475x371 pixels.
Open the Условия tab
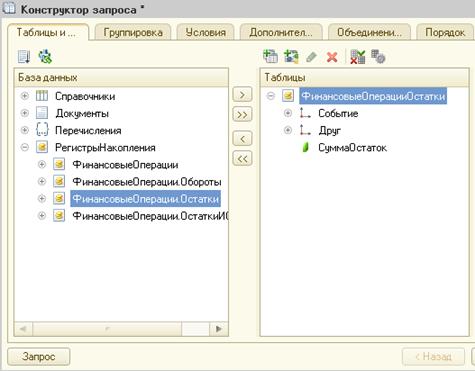pyautogui.click(x=206, y=32)
